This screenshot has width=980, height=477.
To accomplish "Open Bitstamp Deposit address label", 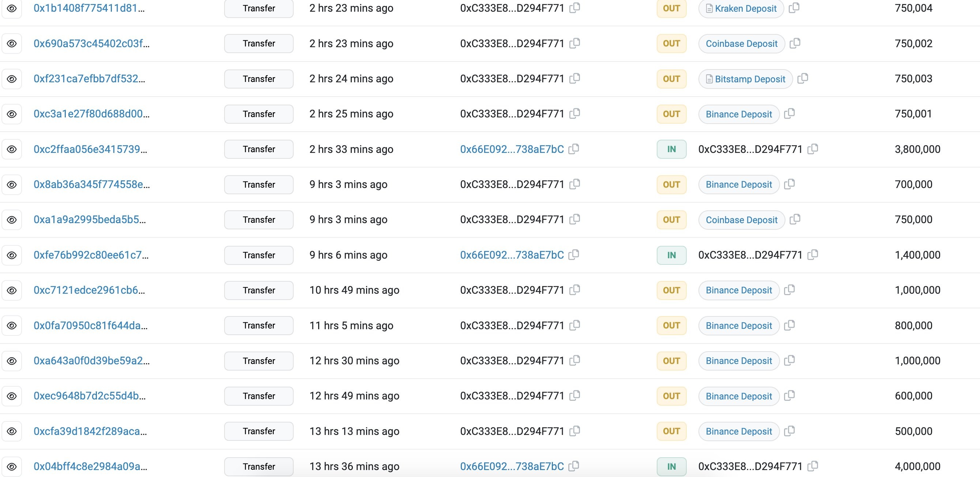I will tap(746, 79).
